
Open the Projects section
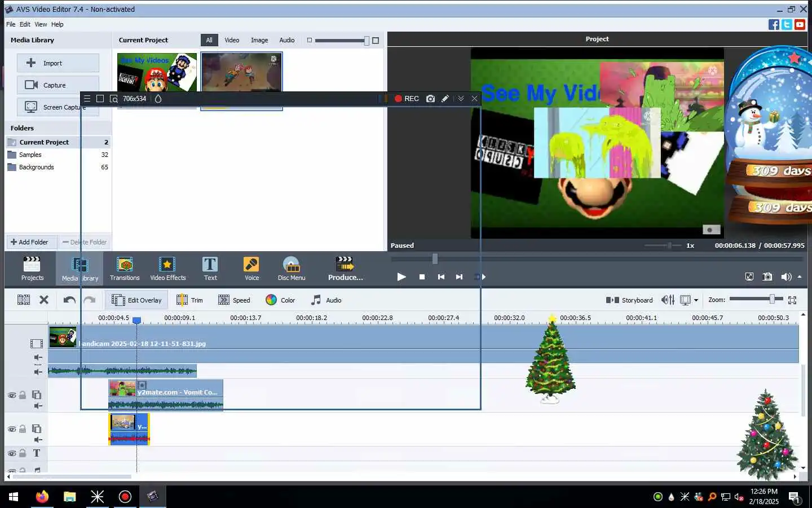tap(32, 269)
